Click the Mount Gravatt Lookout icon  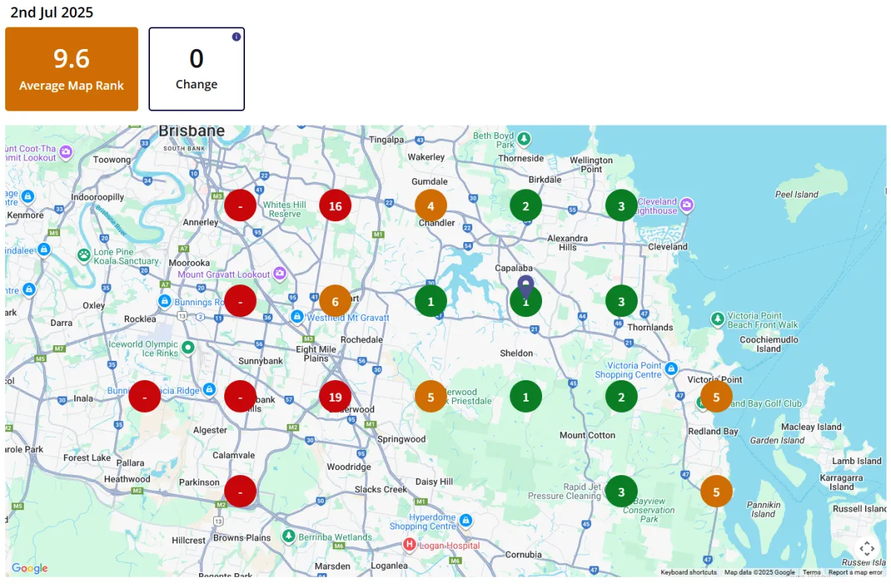click(x=279, y=273)
